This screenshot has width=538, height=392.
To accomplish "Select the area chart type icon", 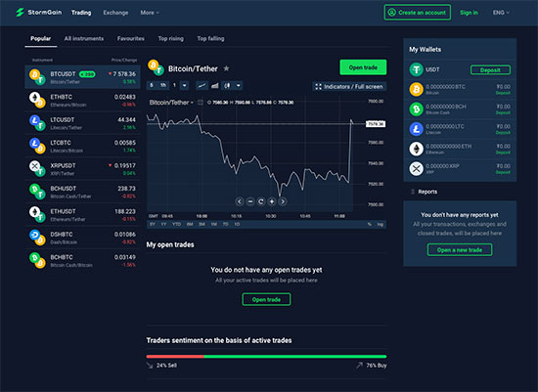I will tap(215, 85).
